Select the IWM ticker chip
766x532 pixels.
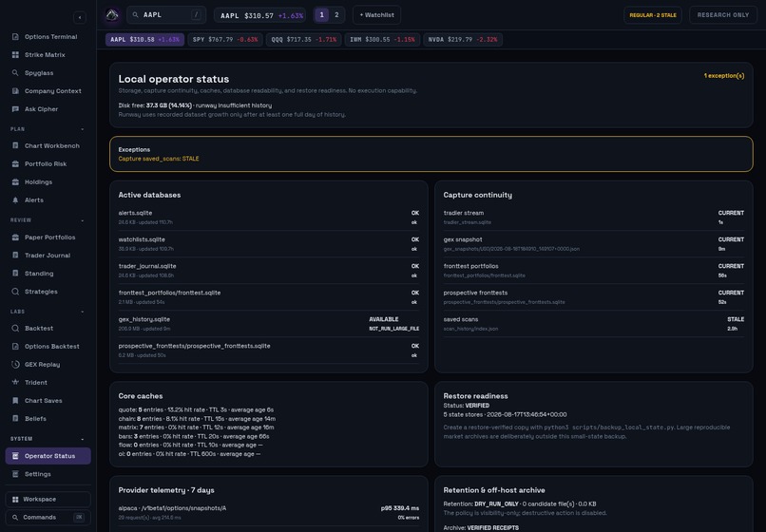pos(382,40)
